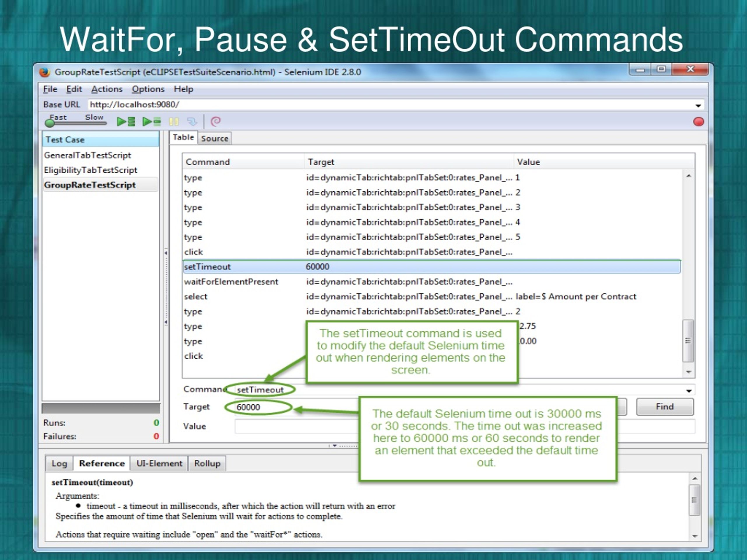Switch to the Table tab

click(x=183, y=137)
